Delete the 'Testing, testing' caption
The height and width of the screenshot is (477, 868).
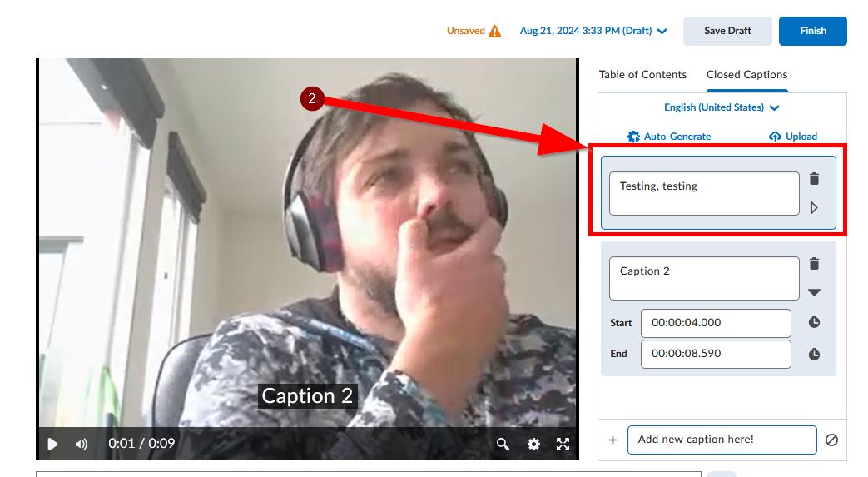pyautogui.click(x=814, y=179)
